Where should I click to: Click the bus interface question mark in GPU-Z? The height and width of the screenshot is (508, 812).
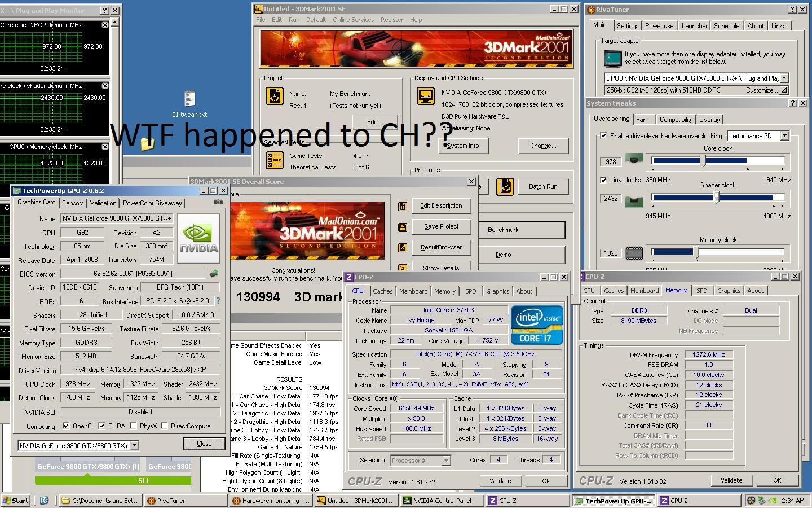[218, 301]
